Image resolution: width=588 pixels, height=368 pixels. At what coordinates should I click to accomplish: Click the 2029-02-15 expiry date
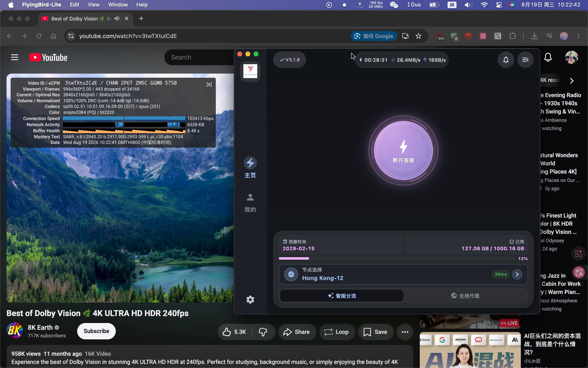coord(299,248)
